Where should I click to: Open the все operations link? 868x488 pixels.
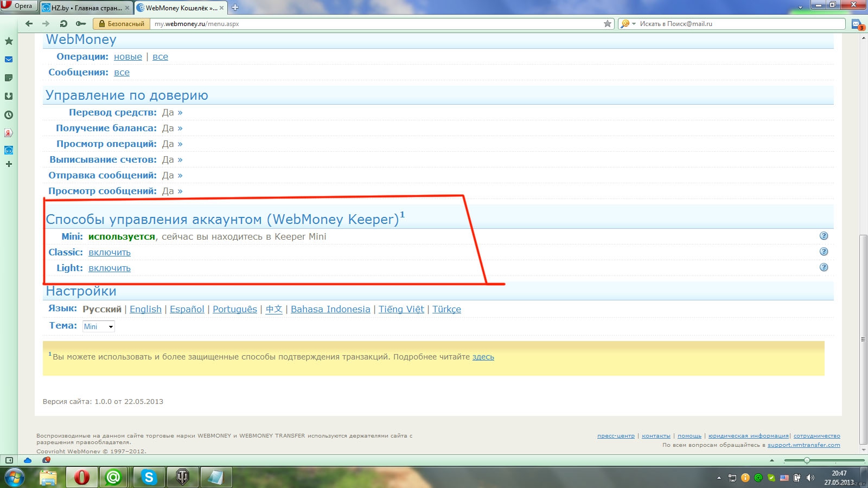[160, 56]
